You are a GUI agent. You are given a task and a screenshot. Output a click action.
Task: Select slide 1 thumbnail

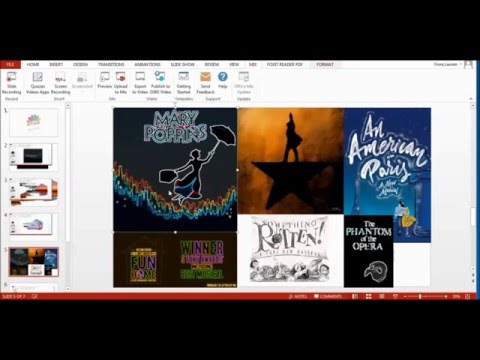34,122
